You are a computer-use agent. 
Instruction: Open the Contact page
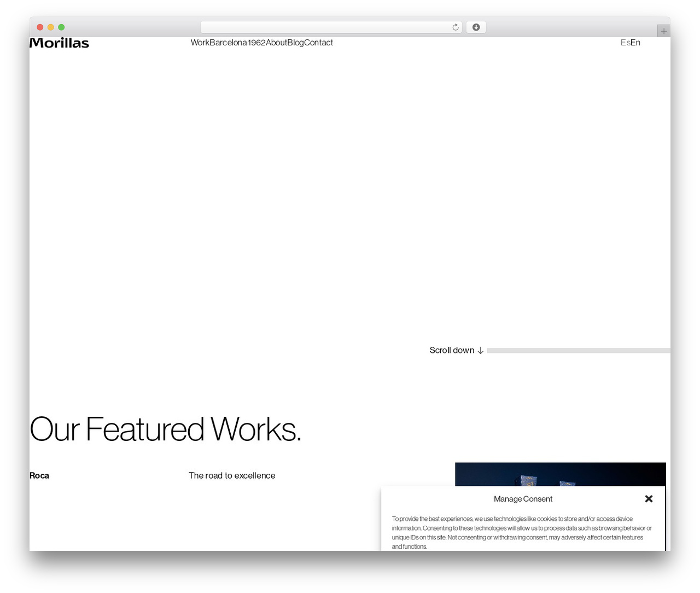(318, 43)
